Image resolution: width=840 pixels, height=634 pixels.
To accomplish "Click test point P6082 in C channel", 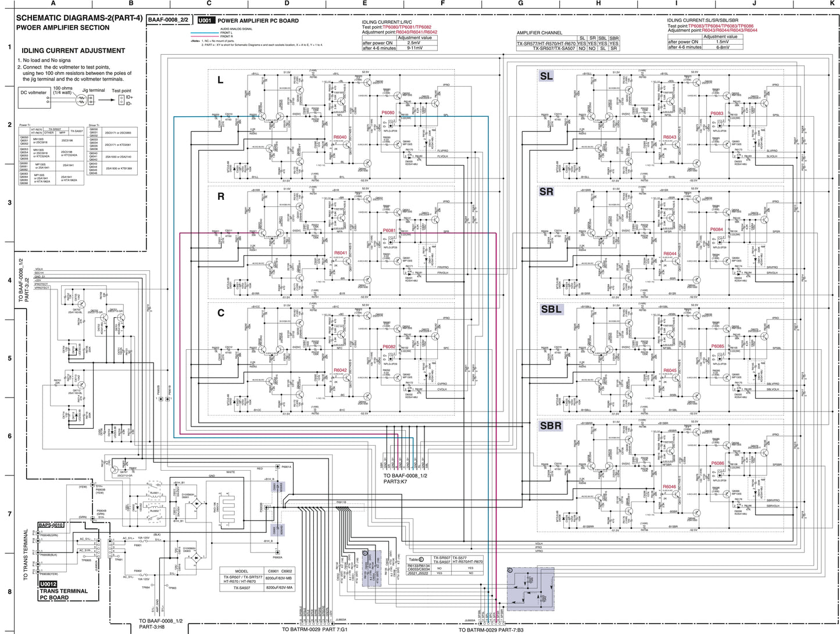I will [x=389, y=347].
